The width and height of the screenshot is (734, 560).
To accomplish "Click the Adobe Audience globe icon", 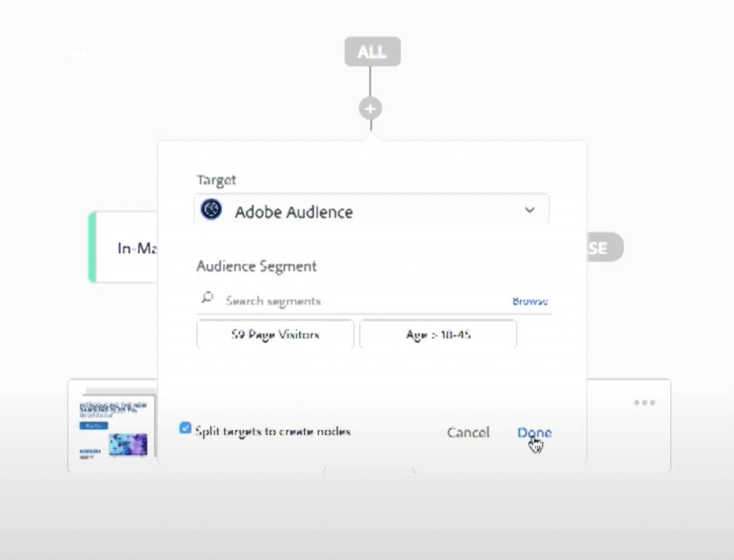I will pyautogui.click(x=211, y=209).
